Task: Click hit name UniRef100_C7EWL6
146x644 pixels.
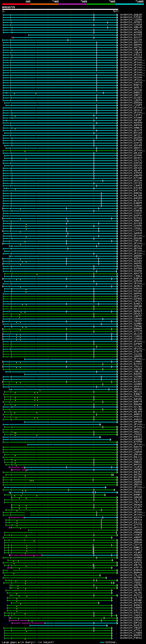Action: point(131,276)
